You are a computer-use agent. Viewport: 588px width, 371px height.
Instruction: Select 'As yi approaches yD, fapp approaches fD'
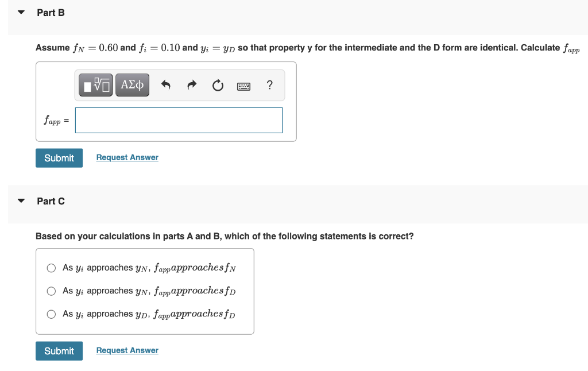coord(51,314)
